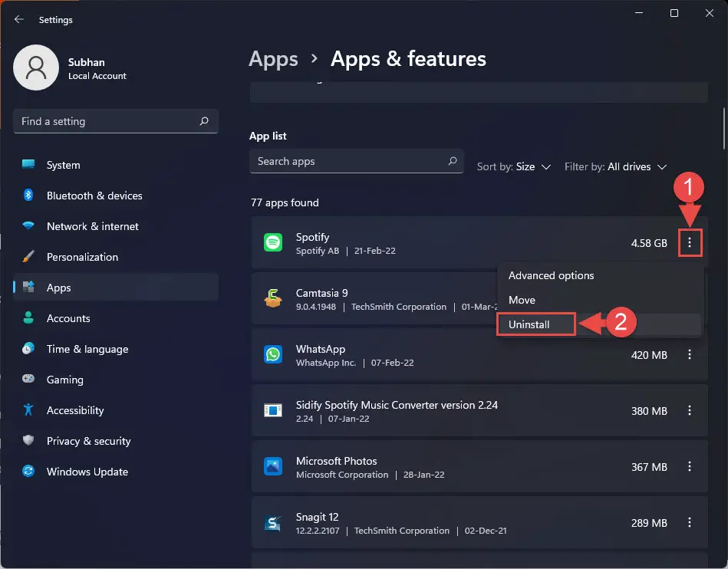Open the Spotify three-dot options menu
728x569 pixels.
(690, 242)
